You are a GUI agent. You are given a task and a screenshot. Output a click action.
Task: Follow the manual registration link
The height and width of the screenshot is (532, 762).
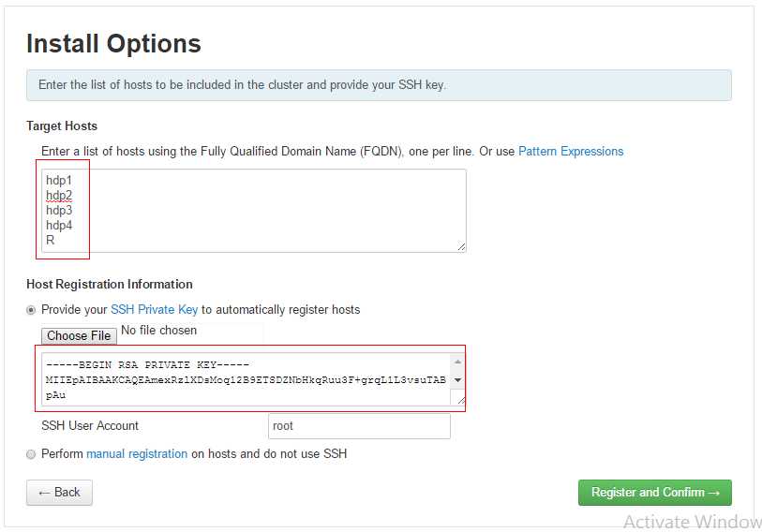(137, 453)
